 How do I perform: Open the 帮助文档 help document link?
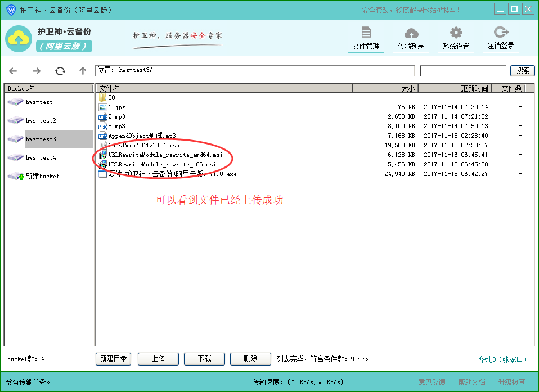point(471,382)
